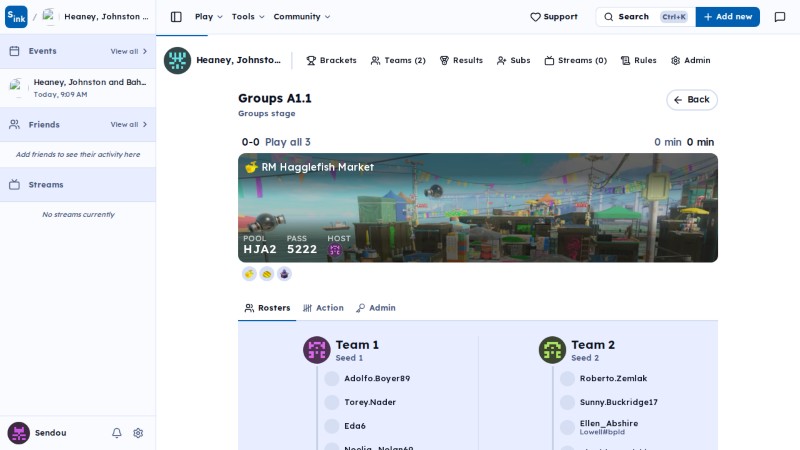Viewport: 800px width, 450px height.
Task: Open the Brackets tab
Action: (331, 60)
